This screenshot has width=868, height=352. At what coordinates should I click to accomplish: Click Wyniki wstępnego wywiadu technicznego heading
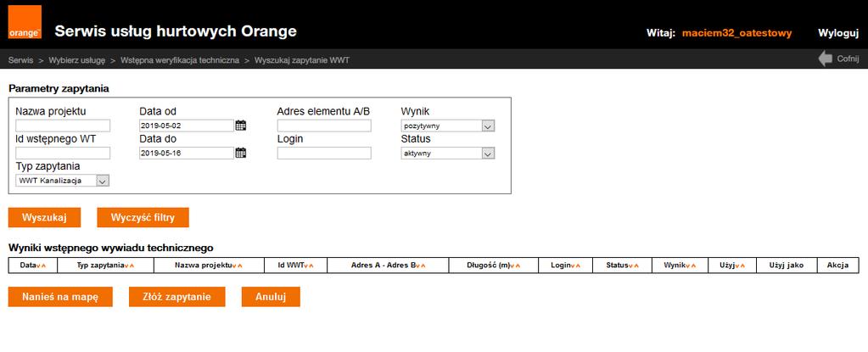tap(110, 248)
